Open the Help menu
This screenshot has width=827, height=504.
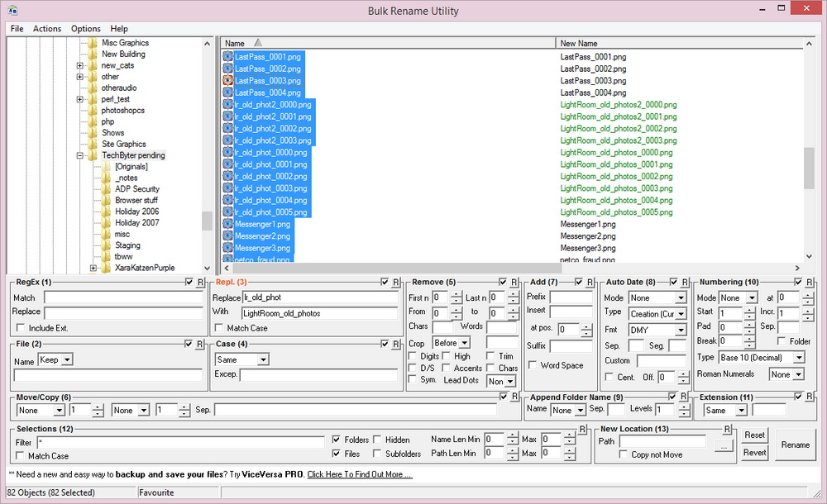(118, 28)
